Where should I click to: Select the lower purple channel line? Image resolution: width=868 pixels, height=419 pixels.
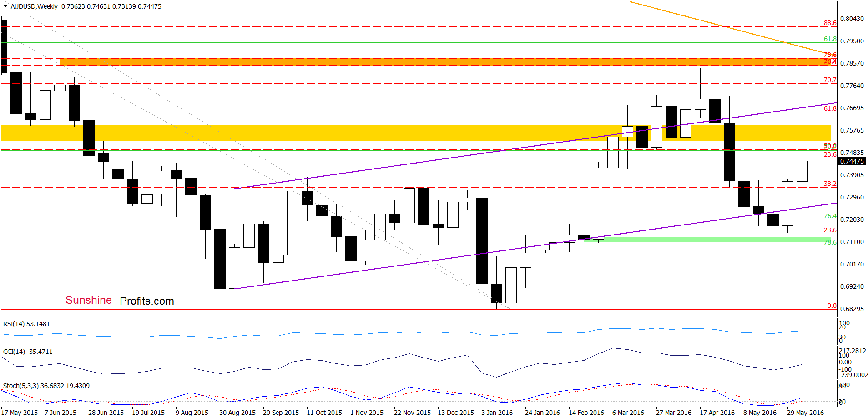[x=535, y=246]
